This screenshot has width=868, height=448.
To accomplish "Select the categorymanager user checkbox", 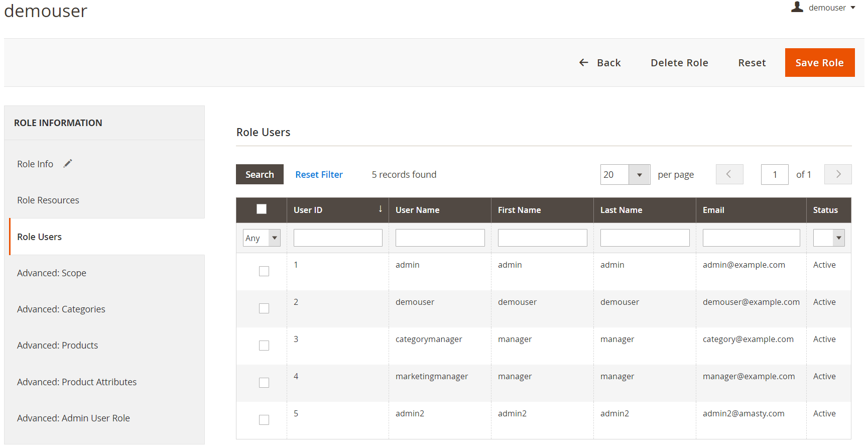I will click(264, 346).
